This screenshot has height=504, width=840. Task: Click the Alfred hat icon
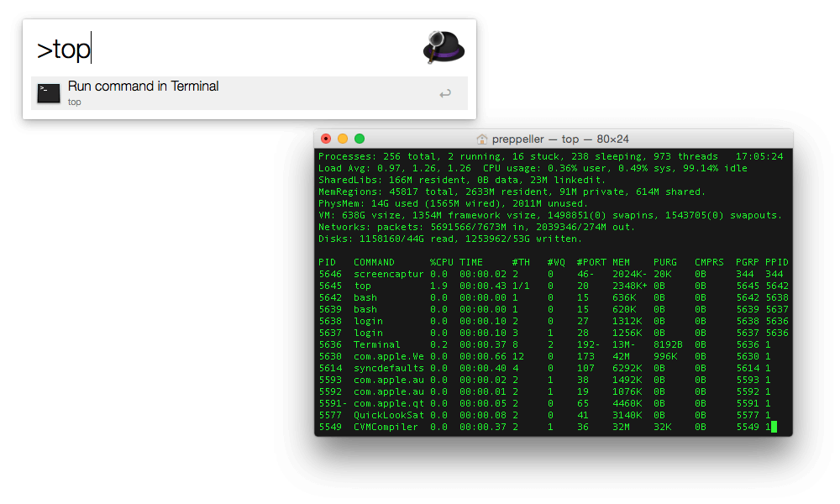tap(444, 47)
